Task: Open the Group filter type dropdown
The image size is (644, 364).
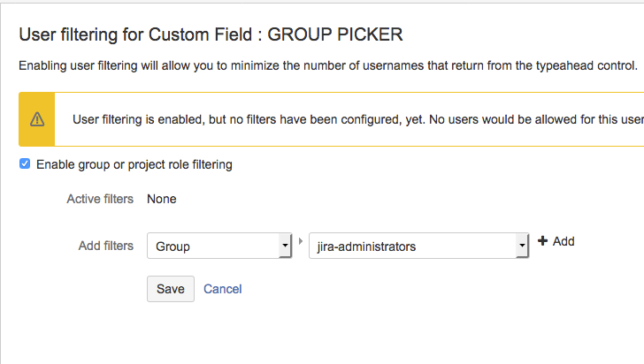Action: [219, 246]
